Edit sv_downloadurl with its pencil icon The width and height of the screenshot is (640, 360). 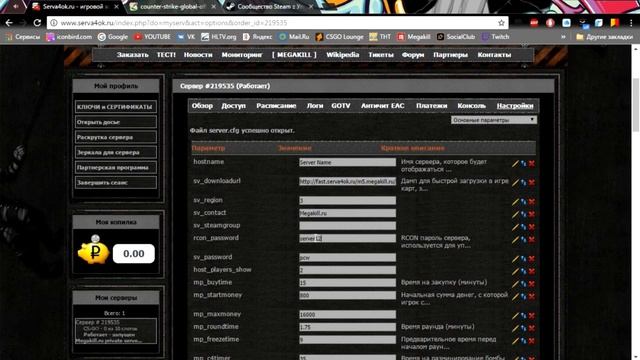point(515,182)
